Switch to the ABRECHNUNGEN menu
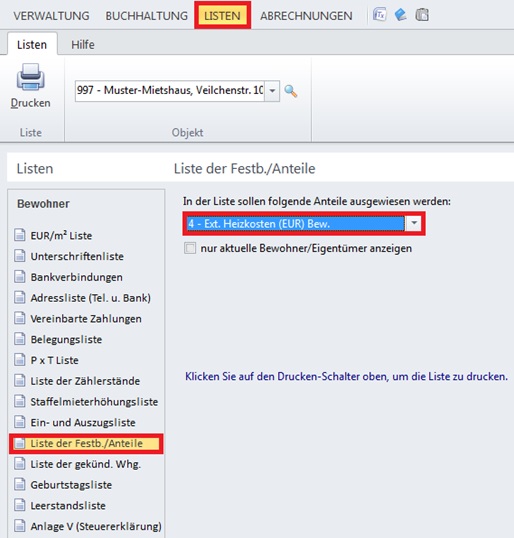 coord(306,16)
